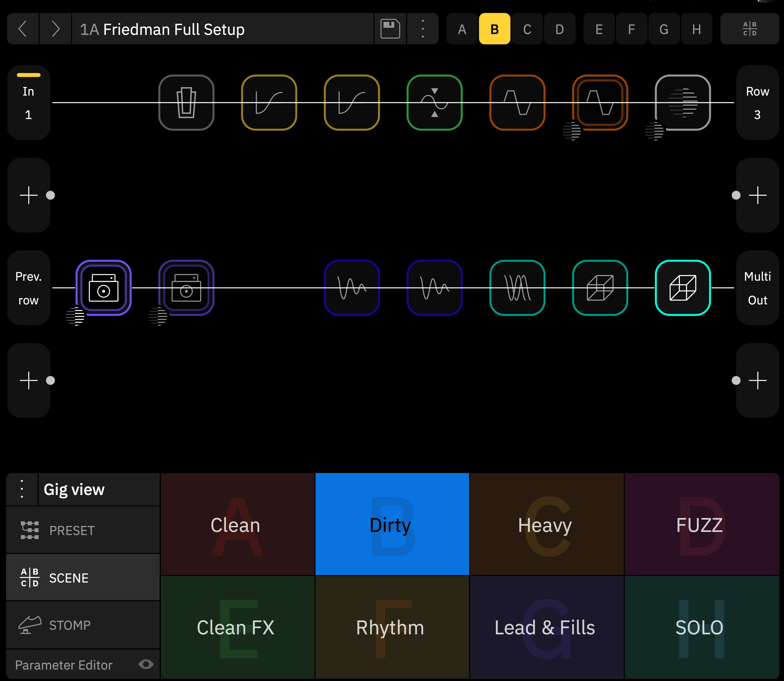The width and height of the screenshot is (784, 681).
Task: Select the bright purple amp block
Action: [104, 288]
